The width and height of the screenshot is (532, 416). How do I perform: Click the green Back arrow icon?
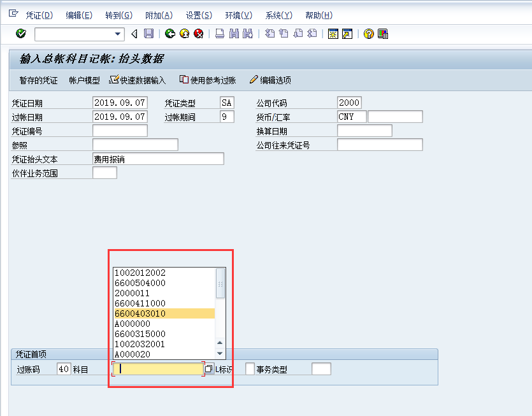point(170,34)
